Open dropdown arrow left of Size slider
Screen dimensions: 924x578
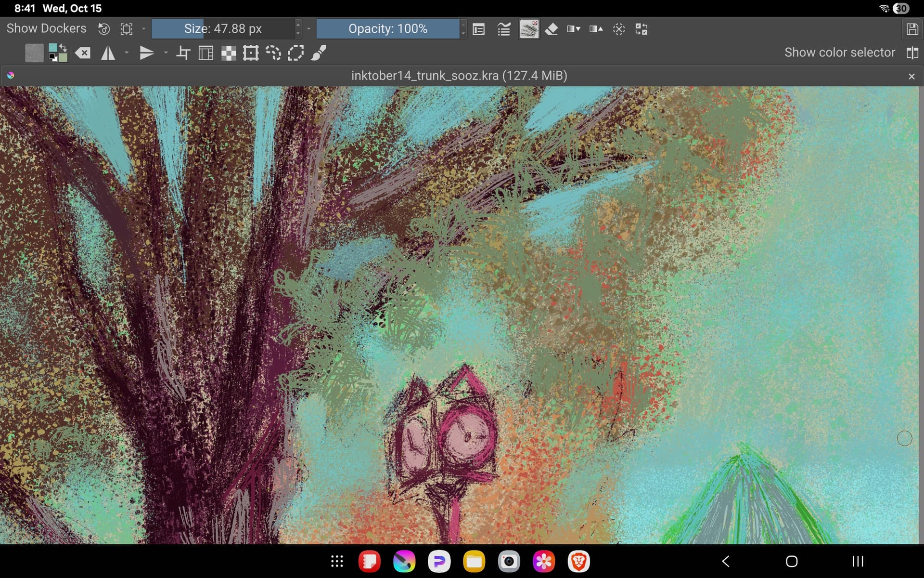tap(143, 29)
